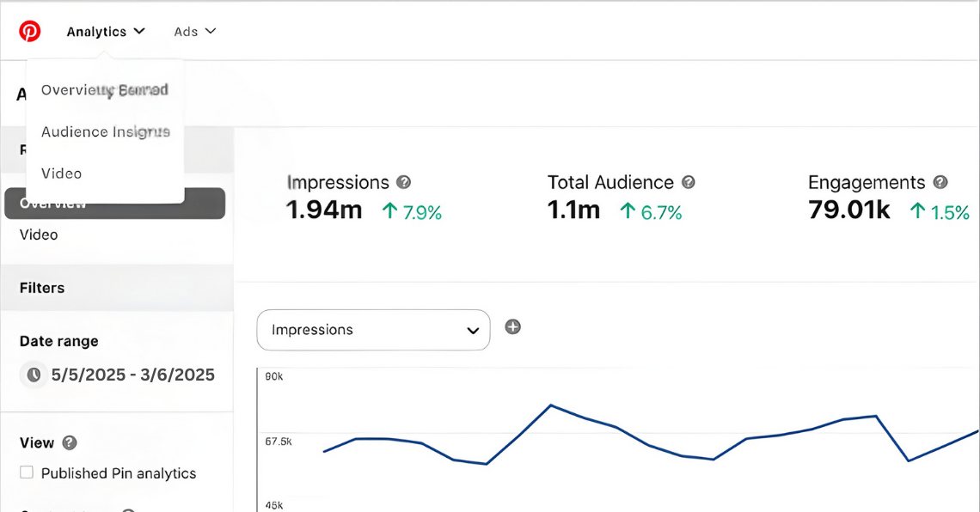The image size is (980, 512).
Task: Click the Engagements help question mark icon
Action: click(x=940, y=182)
